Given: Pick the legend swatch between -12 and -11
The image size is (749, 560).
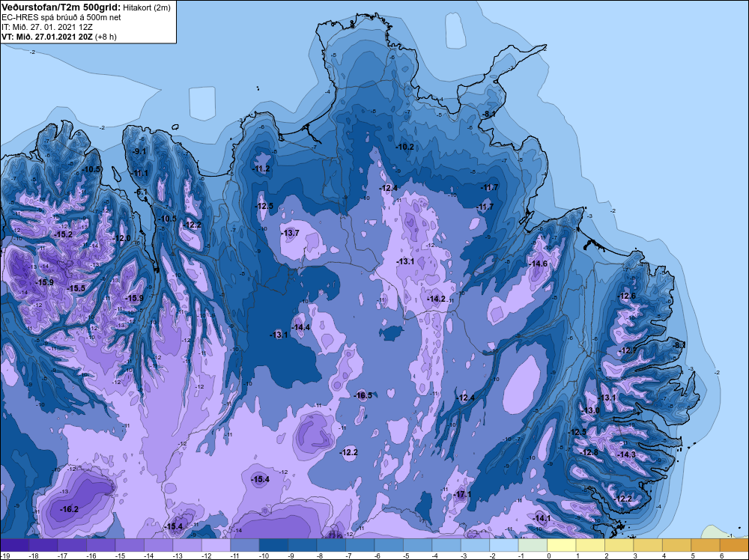Looking at the screenshot, I should click(x=216, y=545).
